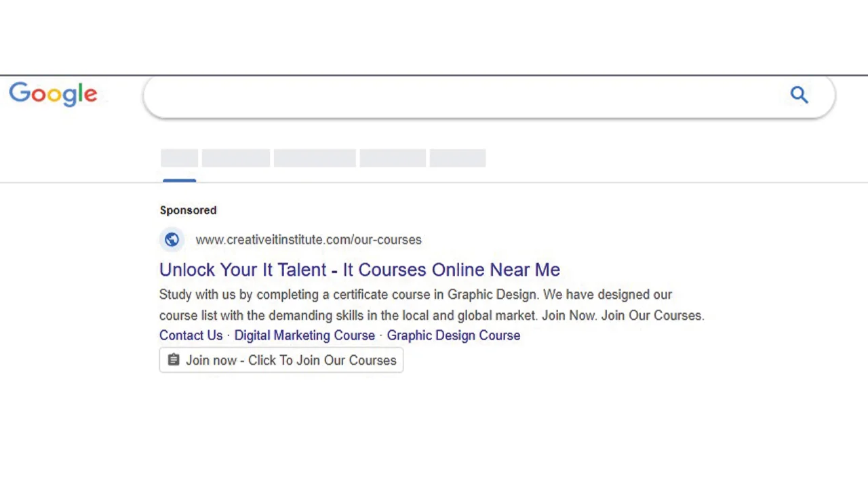
Task: Open the Digital Marketing Course sitelink
Action: (304, 335)
